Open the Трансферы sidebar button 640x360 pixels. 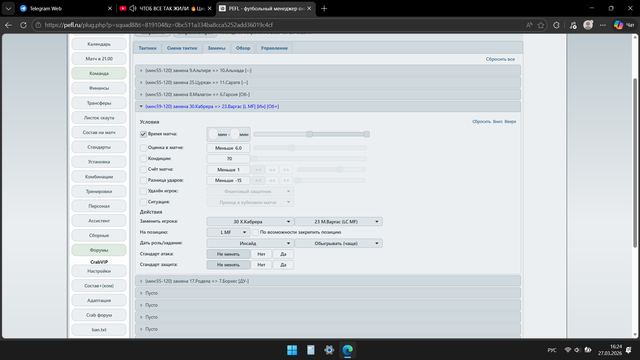coord(99,103)
